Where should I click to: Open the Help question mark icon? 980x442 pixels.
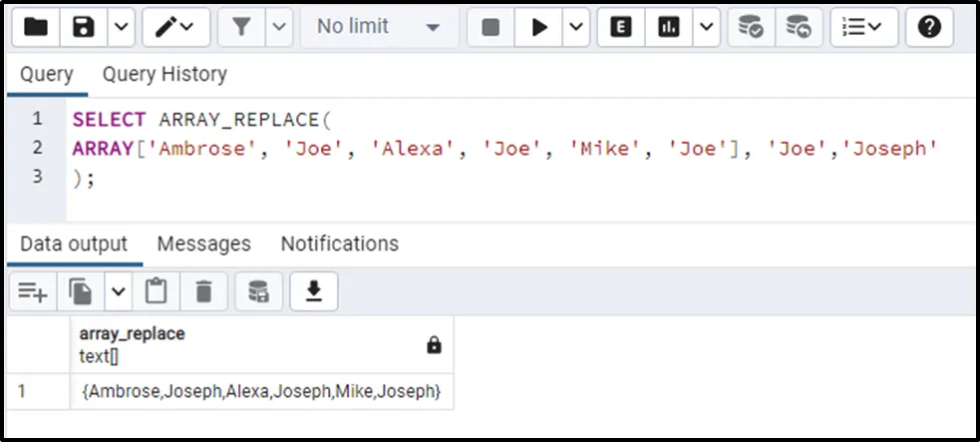(x=929, y=28)
